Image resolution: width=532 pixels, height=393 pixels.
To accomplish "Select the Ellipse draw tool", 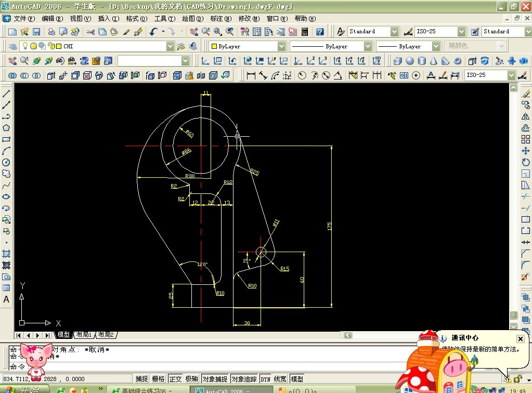I will point(6,197).
